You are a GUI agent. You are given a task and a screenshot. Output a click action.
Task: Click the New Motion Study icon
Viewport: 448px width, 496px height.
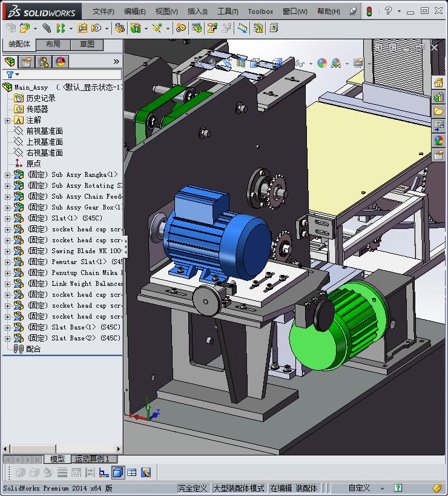tap(181, 28)
